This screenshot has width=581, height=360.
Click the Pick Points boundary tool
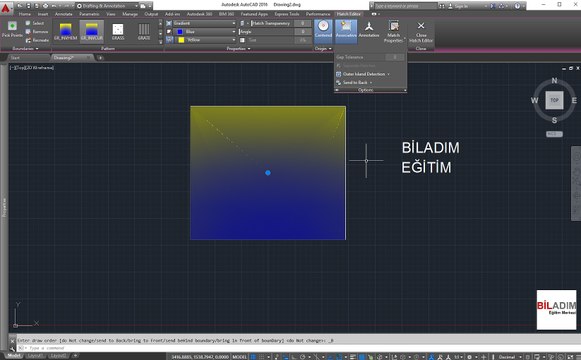point(12,29)
